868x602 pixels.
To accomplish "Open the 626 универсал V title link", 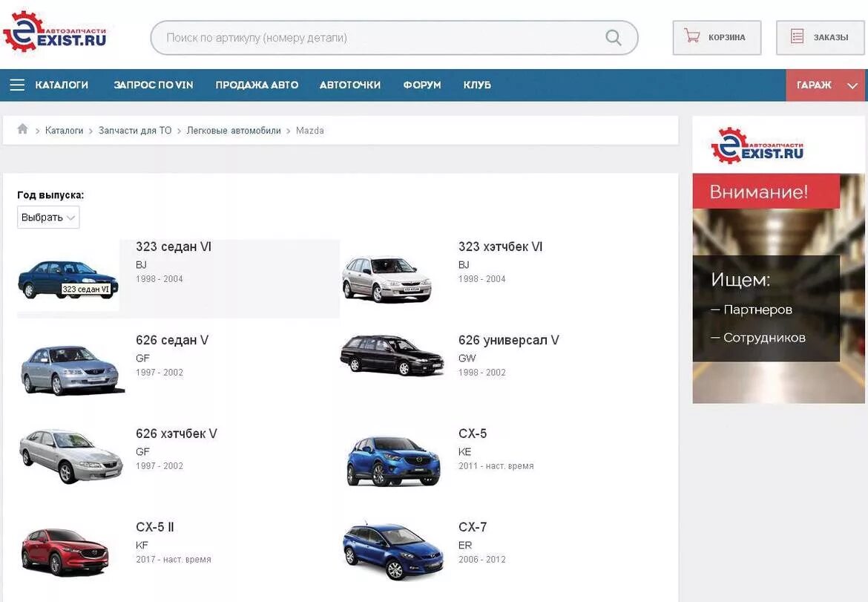I will pos(509,340).
